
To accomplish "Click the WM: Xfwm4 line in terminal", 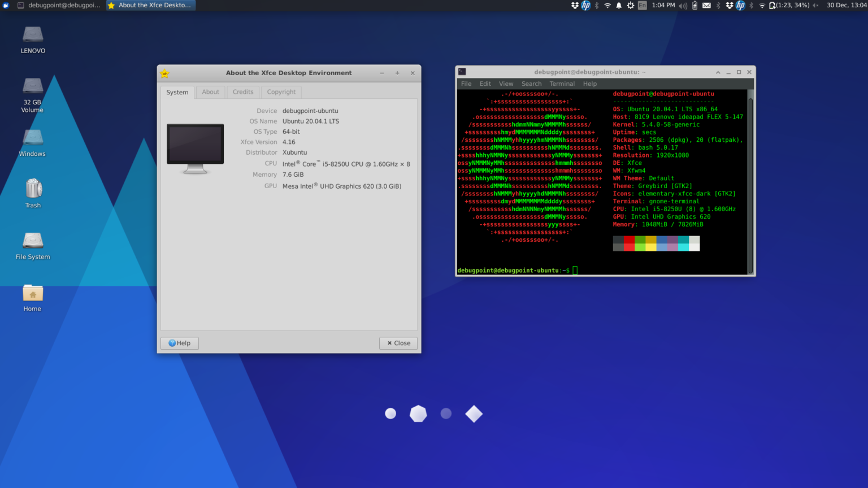I will pos(629,171).
